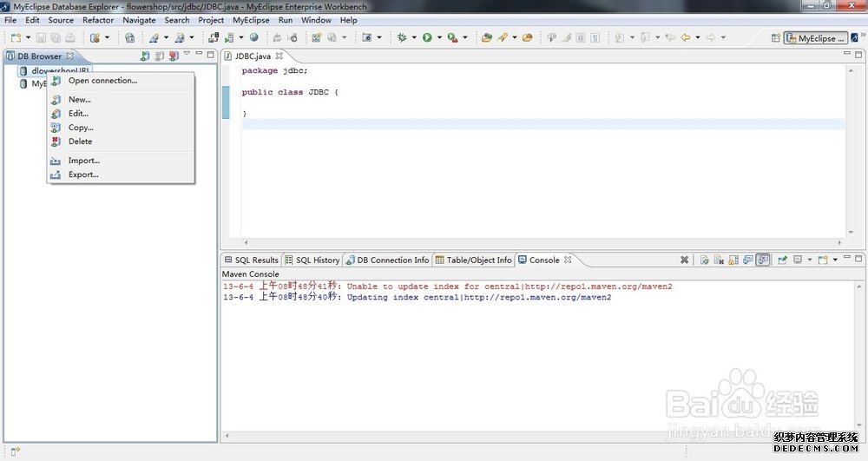Click the globe web browser toolbar icon

[x=254, y=37]
